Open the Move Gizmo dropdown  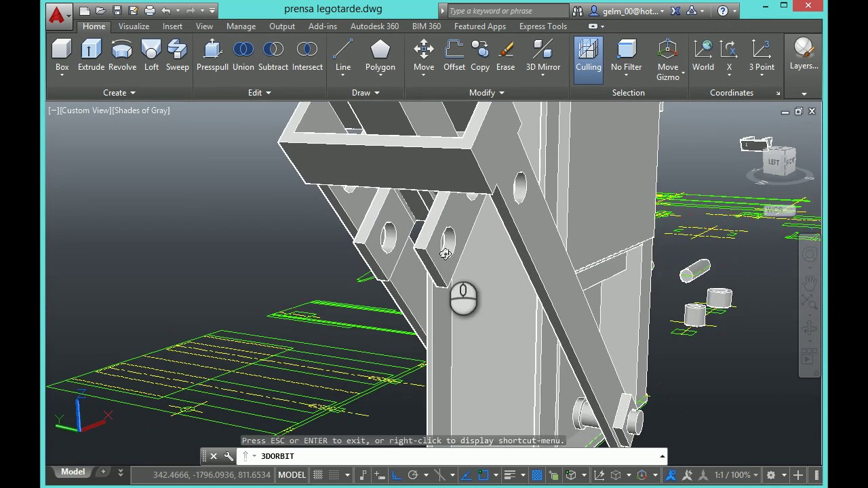tap(668, 60)
